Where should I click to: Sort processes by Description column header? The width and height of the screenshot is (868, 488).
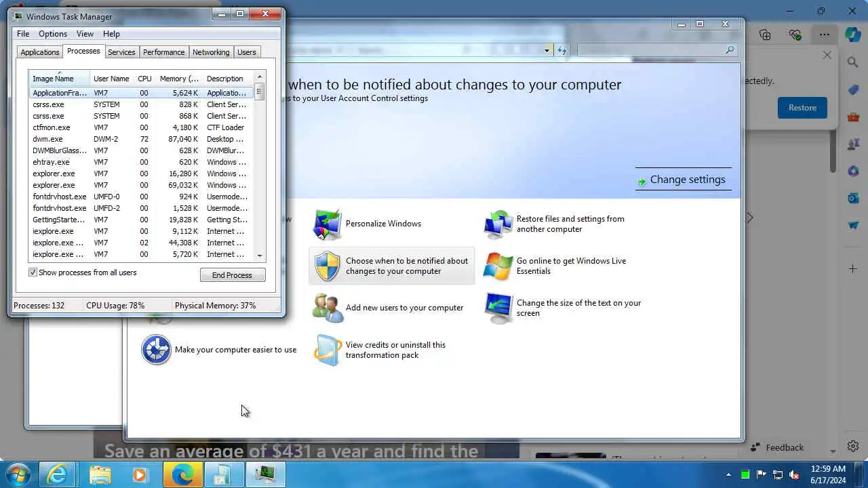tap(227, 79)
